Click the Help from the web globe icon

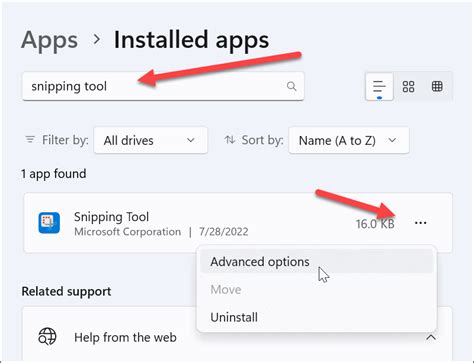click(47, 336)
